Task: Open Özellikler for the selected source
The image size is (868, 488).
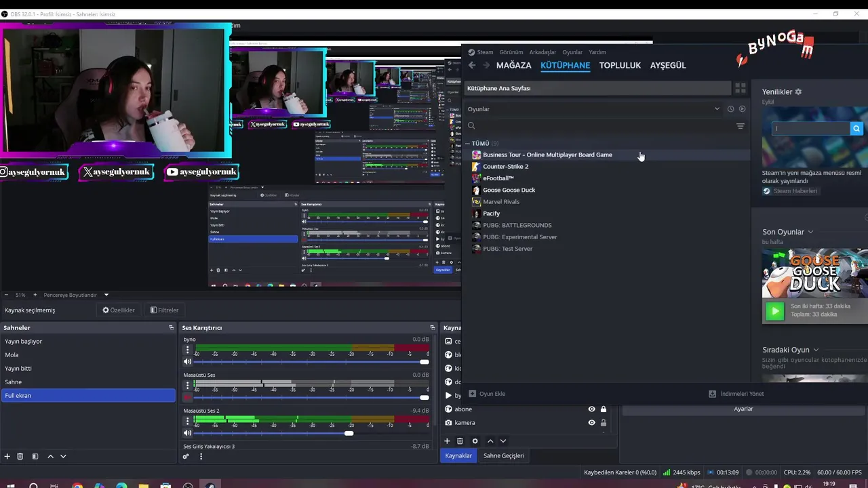Action: (x=119, y=310)
